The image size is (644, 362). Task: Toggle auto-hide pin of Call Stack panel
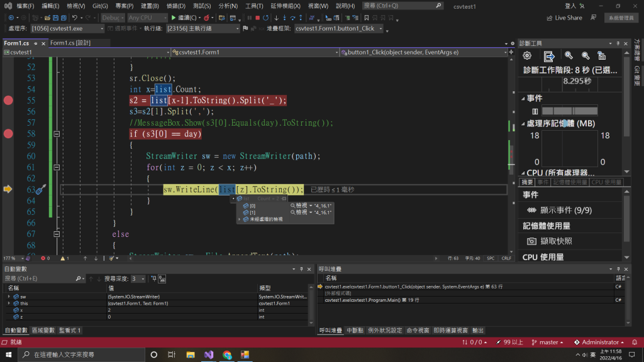pyautogui.click(x=619, y=269)
